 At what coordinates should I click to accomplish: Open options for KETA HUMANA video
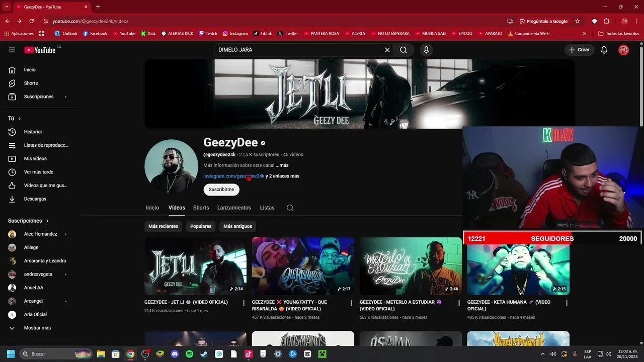(567, 303)
